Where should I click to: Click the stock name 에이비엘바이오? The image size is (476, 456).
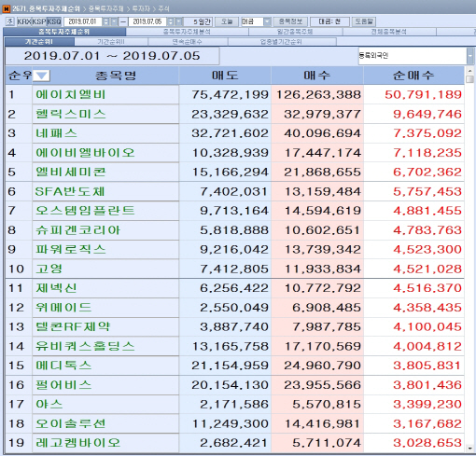(85, 153)
